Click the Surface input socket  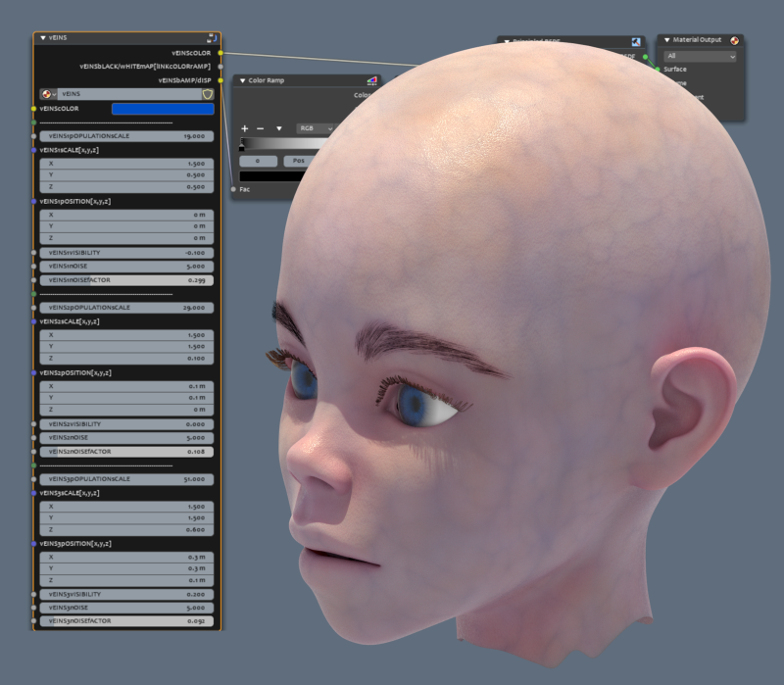(x=658, y=70)
